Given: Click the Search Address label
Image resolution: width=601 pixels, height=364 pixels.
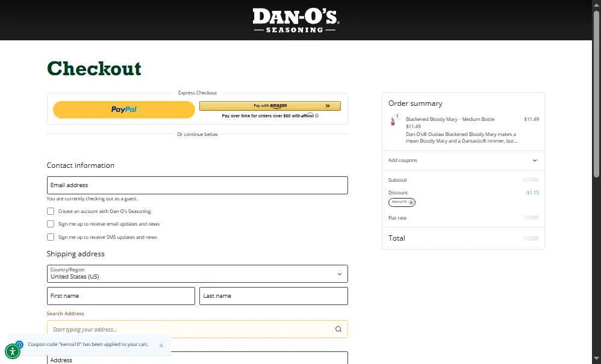Looking at the screenshot, I should [65, 313].
